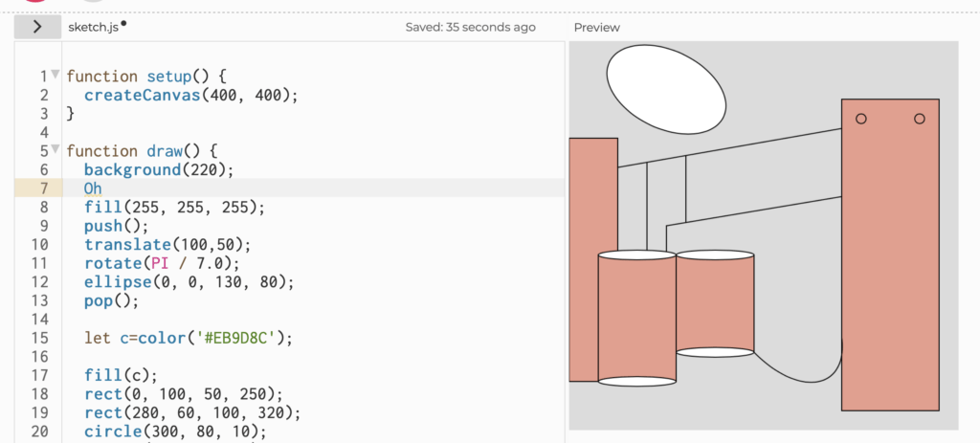The image size is (980, 443).
Task: Place cursor after 'Oh' on line 7
Action: click(x=102, y=188)
